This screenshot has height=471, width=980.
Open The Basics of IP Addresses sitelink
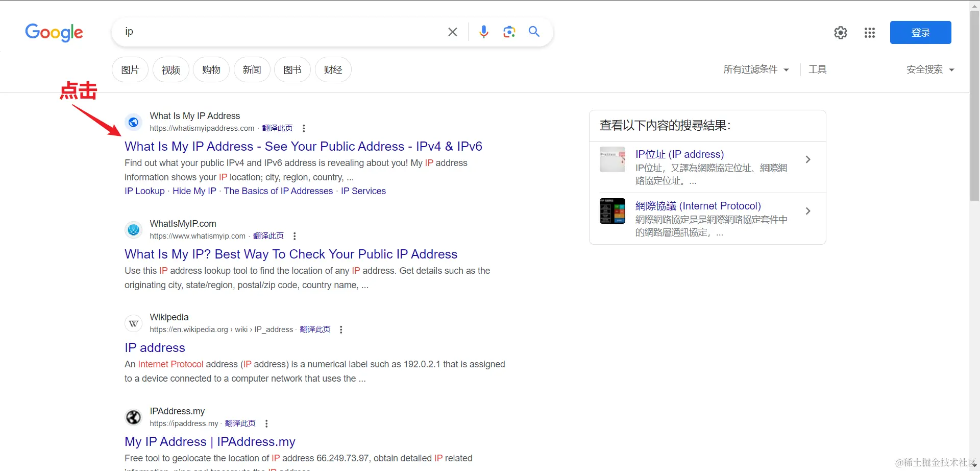point(278,191)
